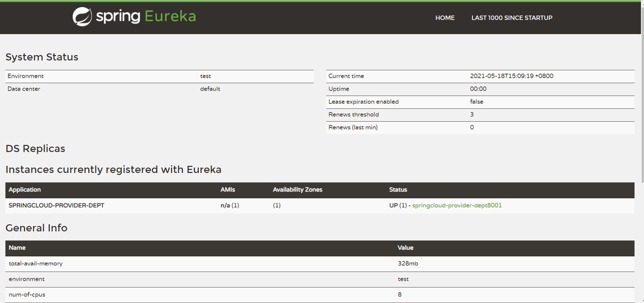Click the Spring leaf logo icon
The image size is (644, 303).
pos(82,17)
